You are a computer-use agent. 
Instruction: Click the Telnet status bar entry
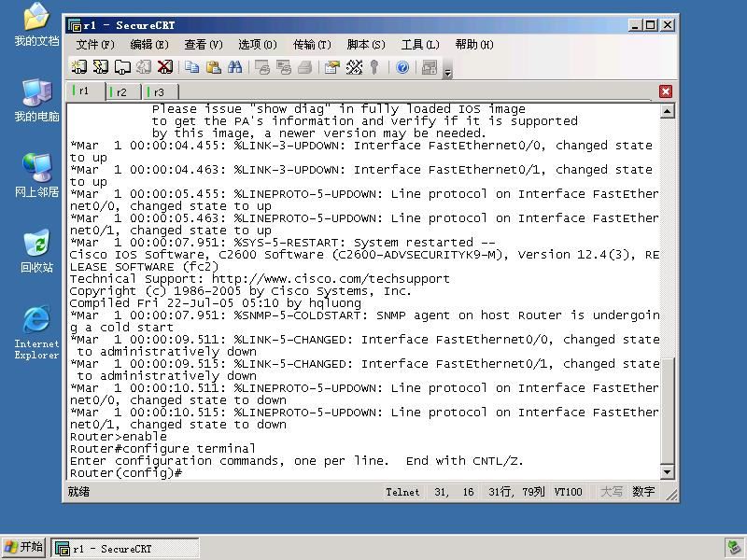tap(402, 492)
